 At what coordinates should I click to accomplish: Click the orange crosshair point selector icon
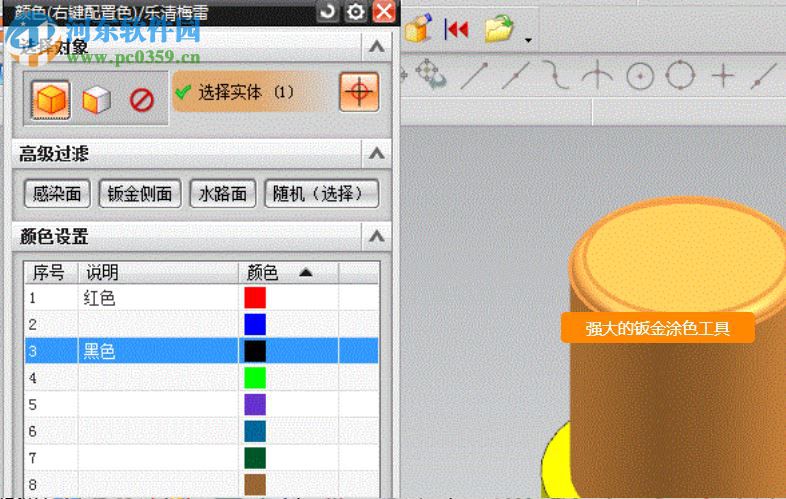coord(359,92)
